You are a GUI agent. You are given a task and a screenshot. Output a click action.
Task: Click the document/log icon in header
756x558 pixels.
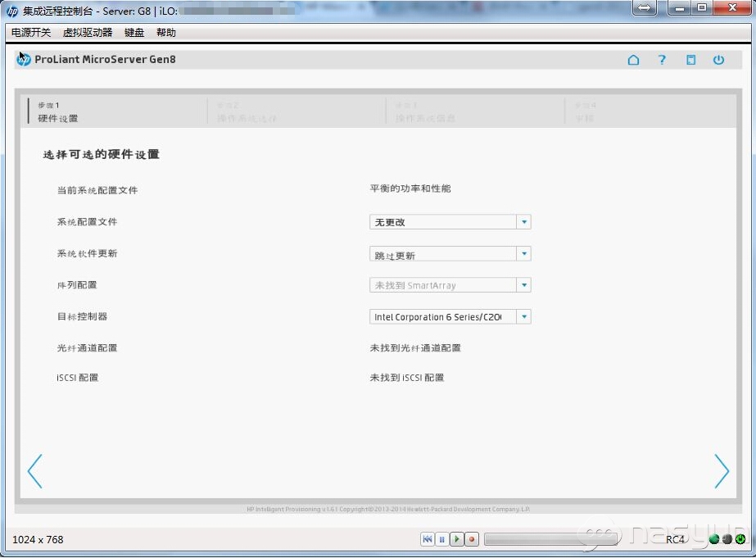coord(691,60)
